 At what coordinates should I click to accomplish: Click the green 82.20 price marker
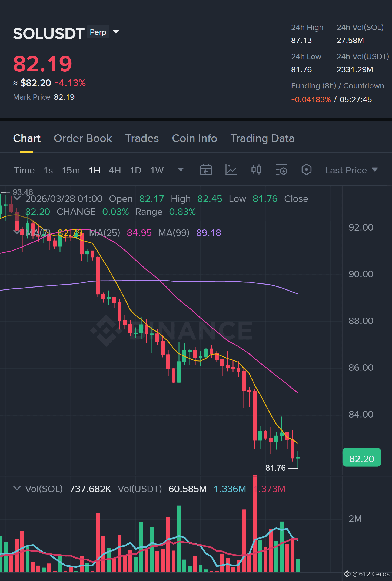pyautogui.click(x=362, y=457)
